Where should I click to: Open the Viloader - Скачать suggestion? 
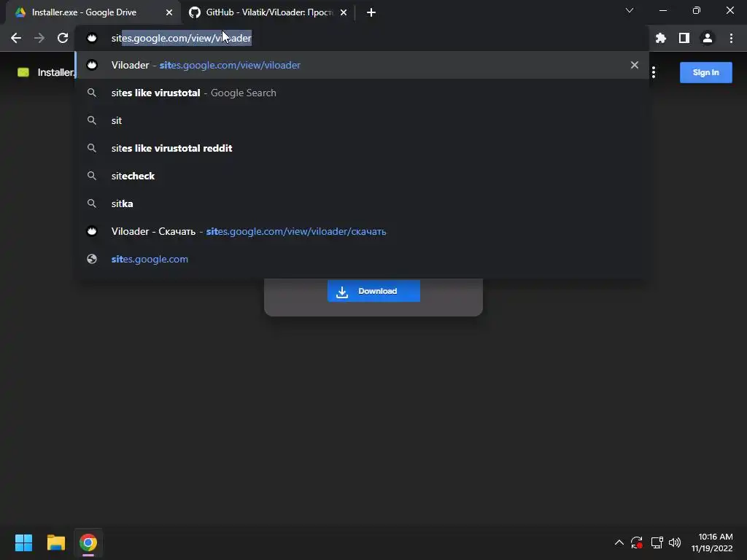pos(362,231)
